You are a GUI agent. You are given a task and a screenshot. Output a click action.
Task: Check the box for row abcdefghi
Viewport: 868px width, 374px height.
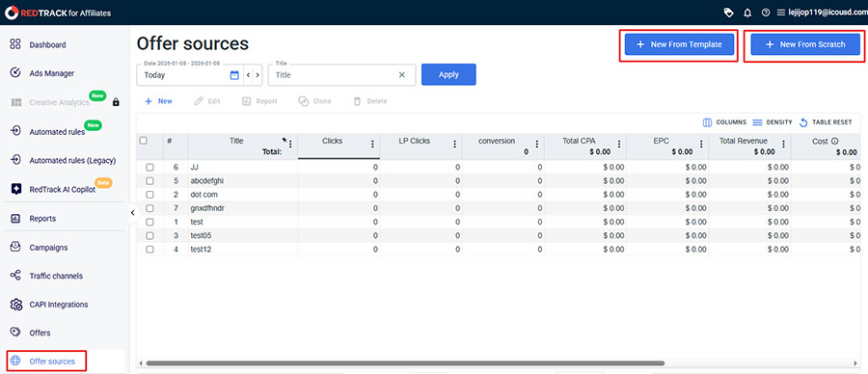pos(149,180)
